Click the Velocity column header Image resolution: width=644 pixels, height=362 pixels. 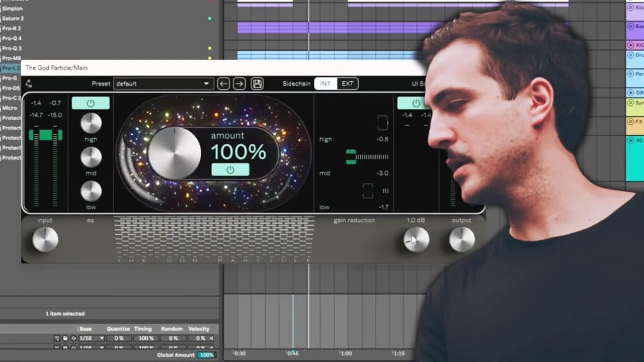click(199, 329)
